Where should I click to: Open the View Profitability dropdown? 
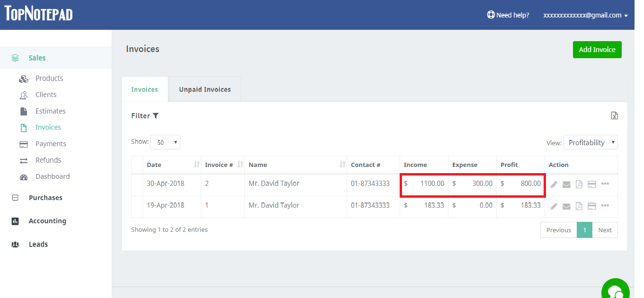(590, 142)
